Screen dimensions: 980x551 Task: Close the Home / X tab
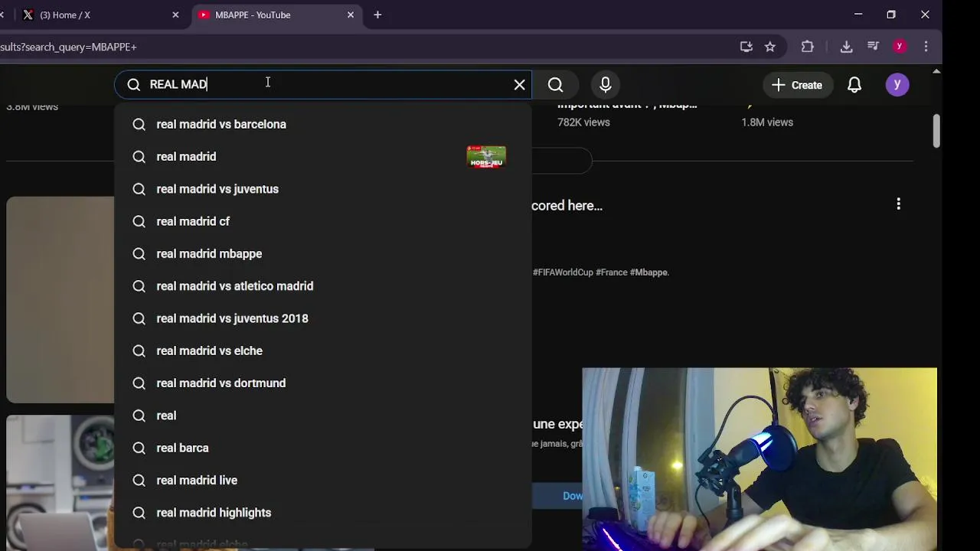click(175, 15)
